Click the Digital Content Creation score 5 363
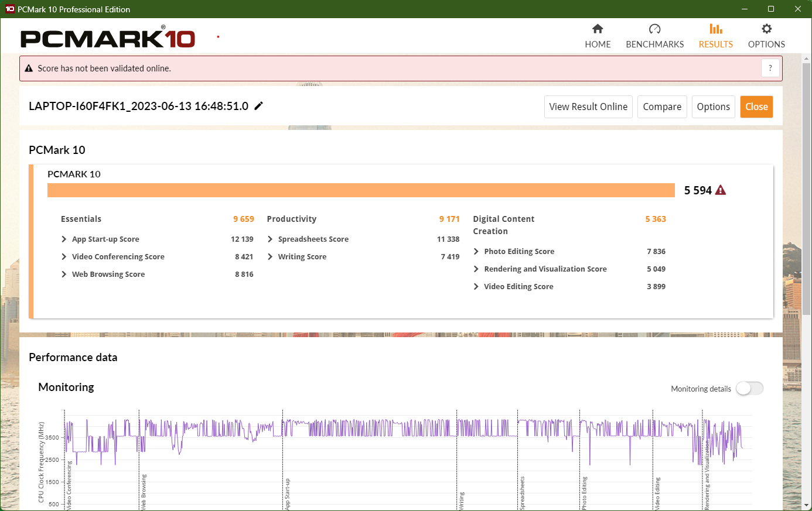This screenshot has height=511, width=812. click(x=656, y=219)
